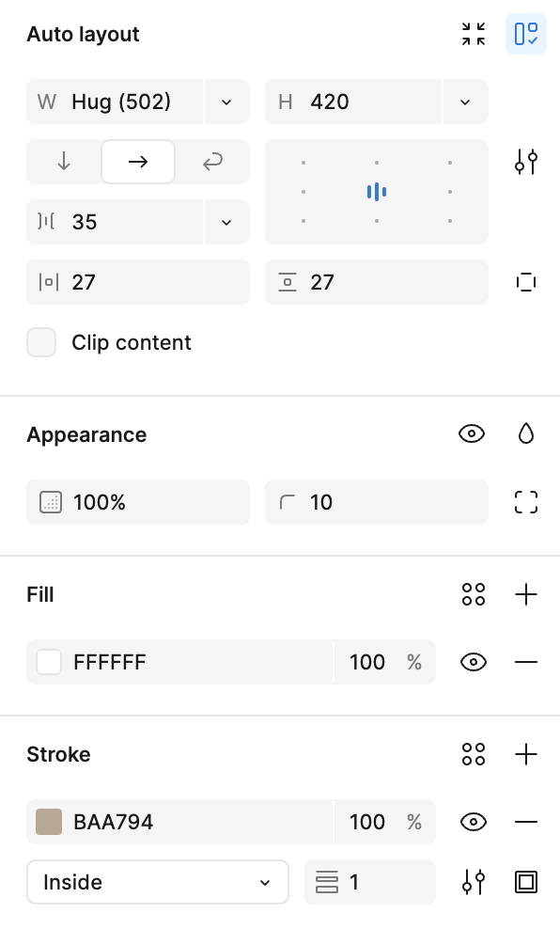Expand the width Hug (502) dropdown arrow

pos(226,102)
